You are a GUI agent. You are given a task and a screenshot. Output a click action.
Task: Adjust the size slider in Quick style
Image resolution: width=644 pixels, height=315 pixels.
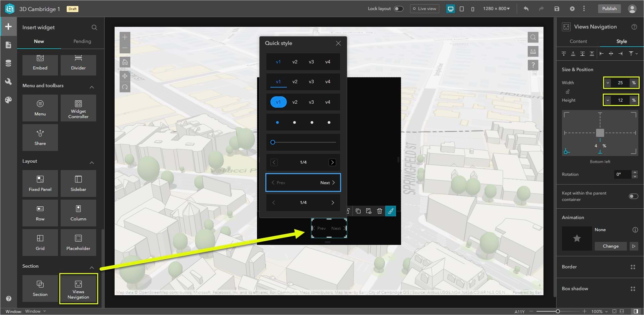(x=273, y=142)
